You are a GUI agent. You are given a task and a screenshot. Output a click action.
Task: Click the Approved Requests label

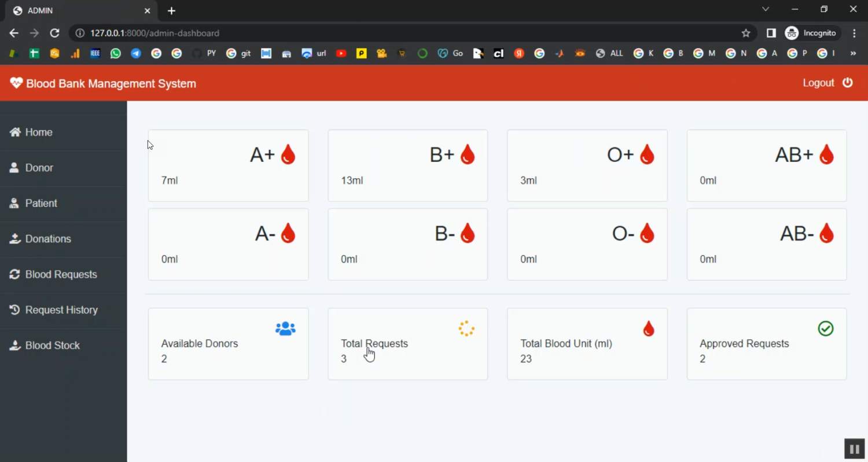tap(744, 343)
